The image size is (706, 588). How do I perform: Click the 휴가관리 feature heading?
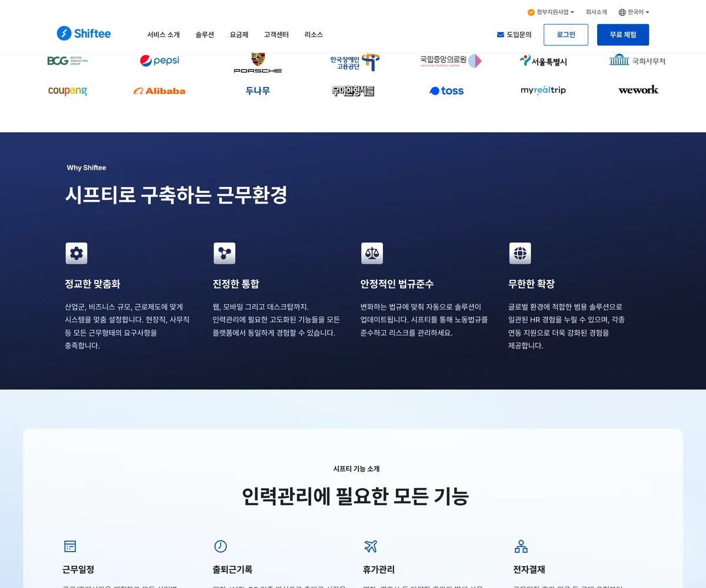coord(379,569)
